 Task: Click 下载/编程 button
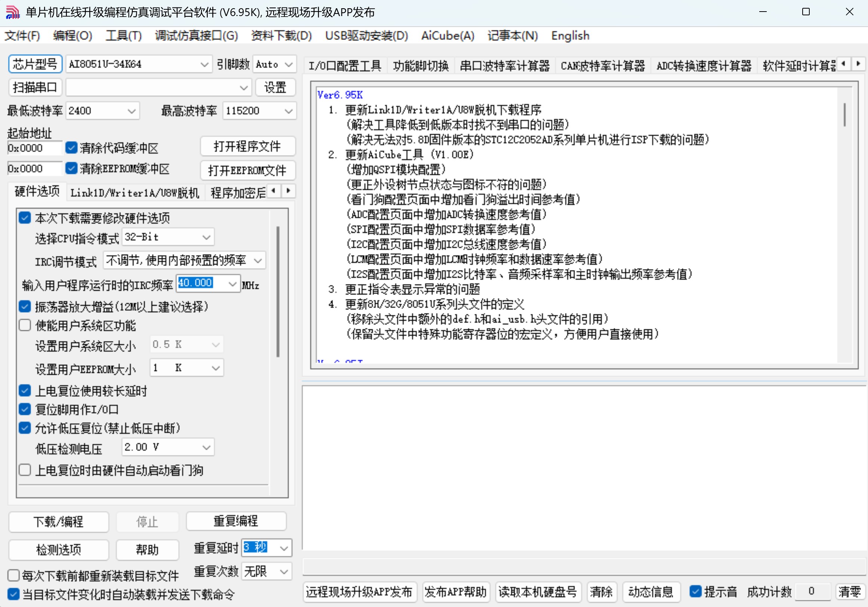pos(59,522)
